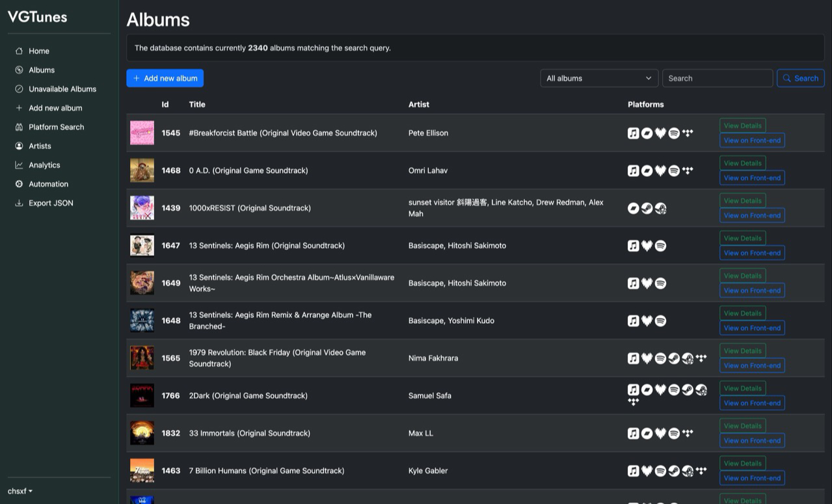Click the Apple Music icon for 0 A.D.
The height and width of the screenshot is (504, 832).
[x=634, y=170]
